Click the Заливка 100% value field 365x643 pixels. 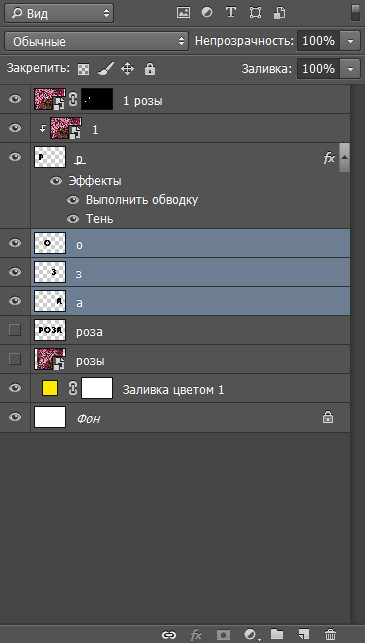point(318,68)
